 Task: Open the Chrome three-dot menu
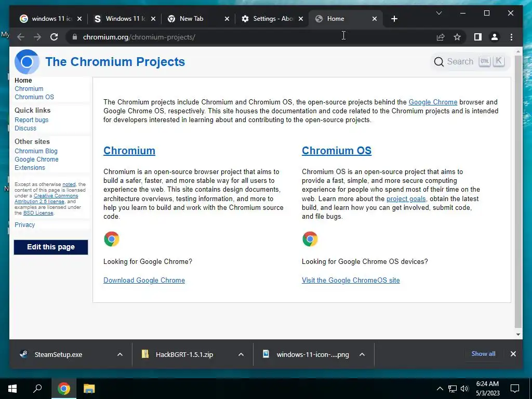tap(511, 37)
